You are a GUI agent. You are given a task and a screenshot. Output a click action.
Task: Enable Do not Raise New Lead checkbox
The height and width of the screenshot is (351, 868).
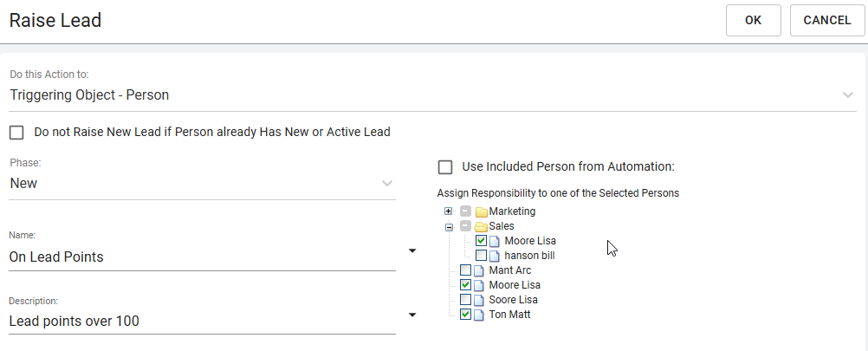point(16,133)
